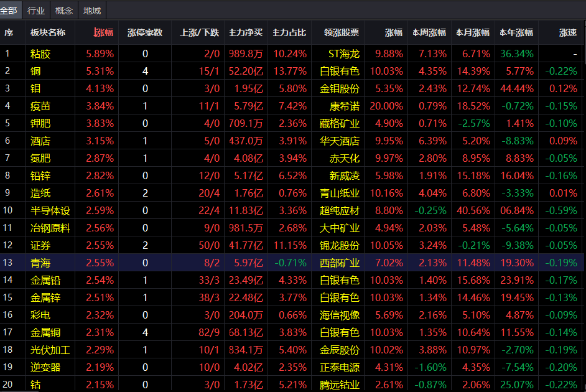This screenshot has width=586, height=392.
Task: Sort by 主力净买 column header
Action: click(x=246, y=32)
